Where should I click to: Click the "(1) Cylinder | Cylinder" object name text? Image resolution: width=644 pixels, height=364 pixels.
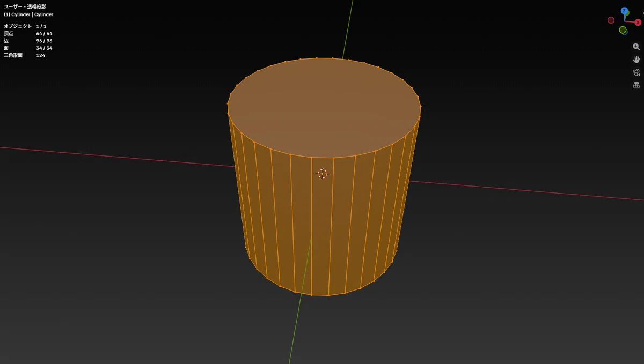[x=28, y=14]
